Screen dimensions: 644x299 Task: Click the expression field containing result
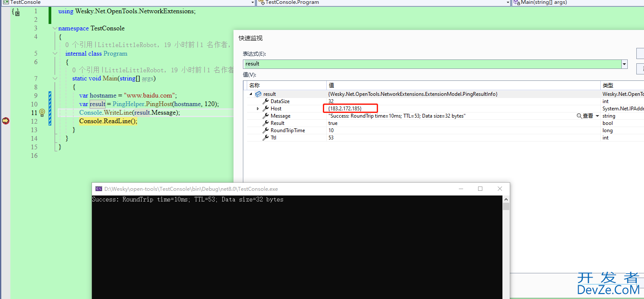point(432,64)
